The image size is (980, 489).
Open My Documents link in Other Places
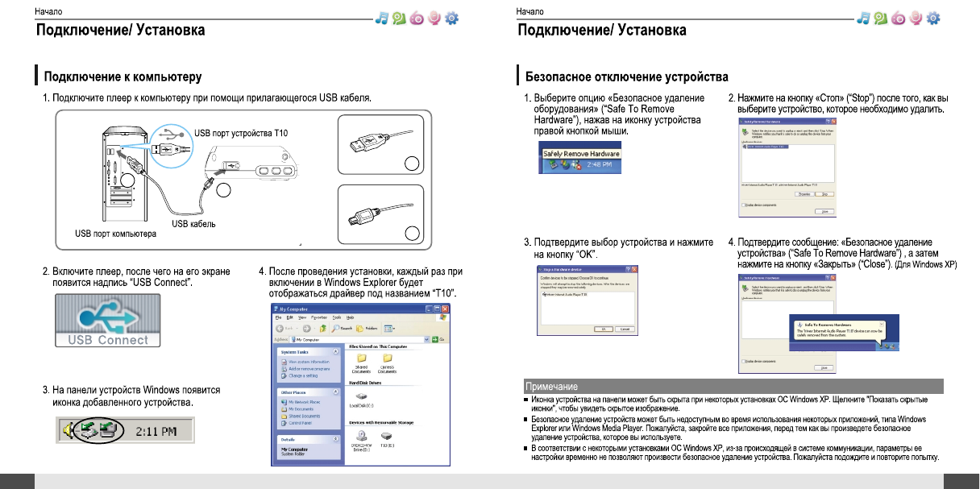301,409
